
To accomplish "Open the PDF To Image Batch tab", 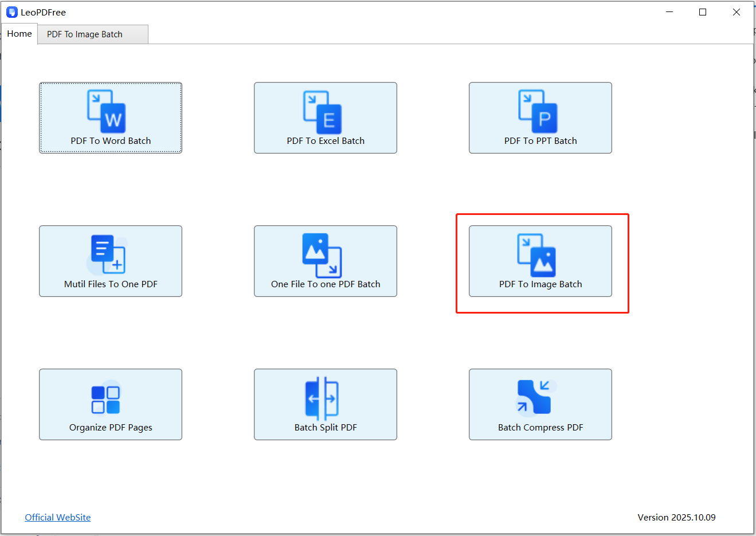I will click(x=85, y=34).
